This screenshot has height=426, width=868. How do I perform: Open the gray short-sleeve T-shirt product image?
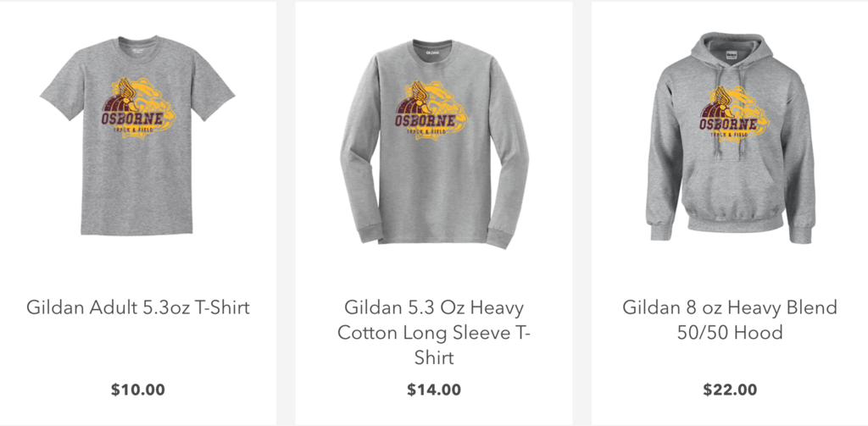click(x=137, y=136)
